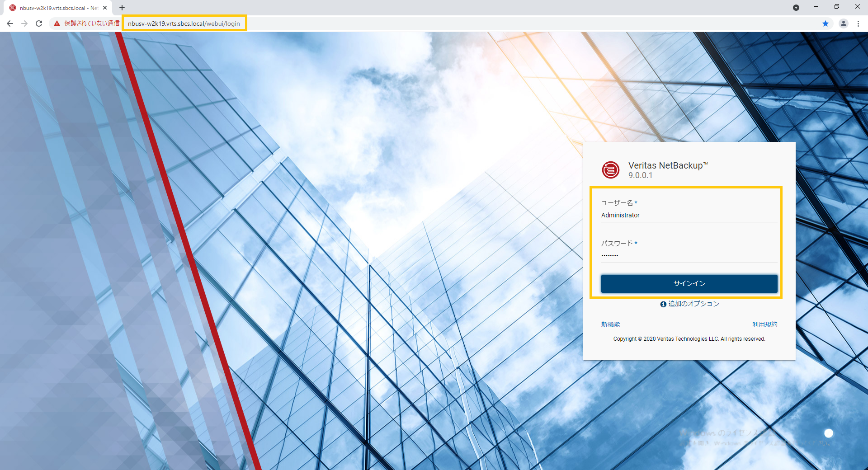Open the 追加のオプション link
868x470 pixels.
(693, 304)
